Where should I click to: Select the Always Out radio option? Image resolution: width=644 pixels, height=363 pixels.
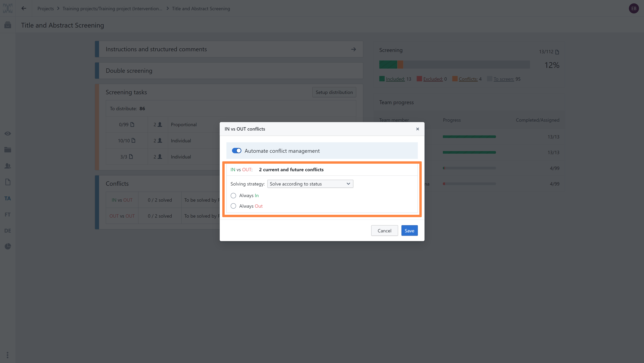click(x=233, y=206)
